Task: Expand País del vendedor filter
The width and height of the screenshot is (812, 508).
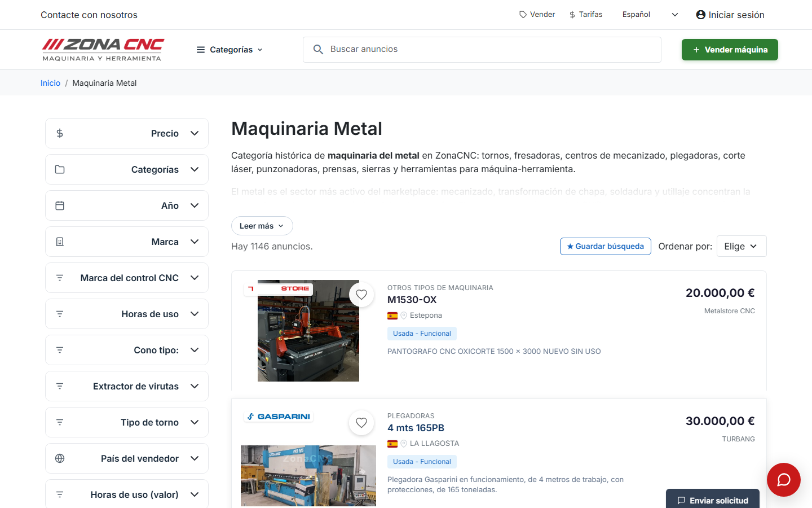Action: [127, 458]
